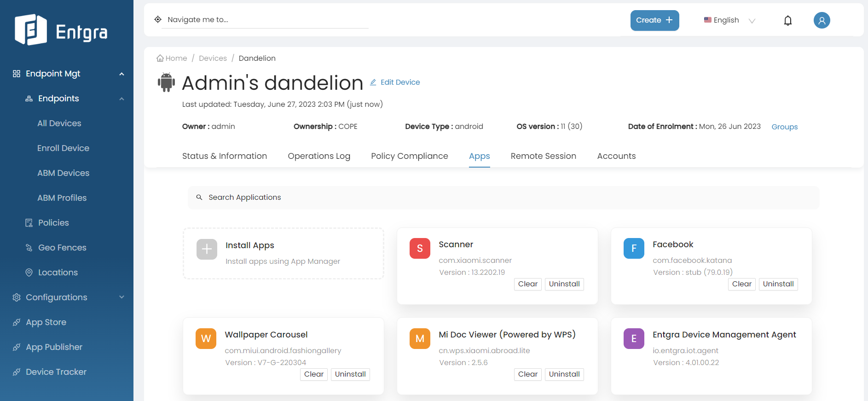
Task: Click the Search Applications field
Action: [503, 198]
